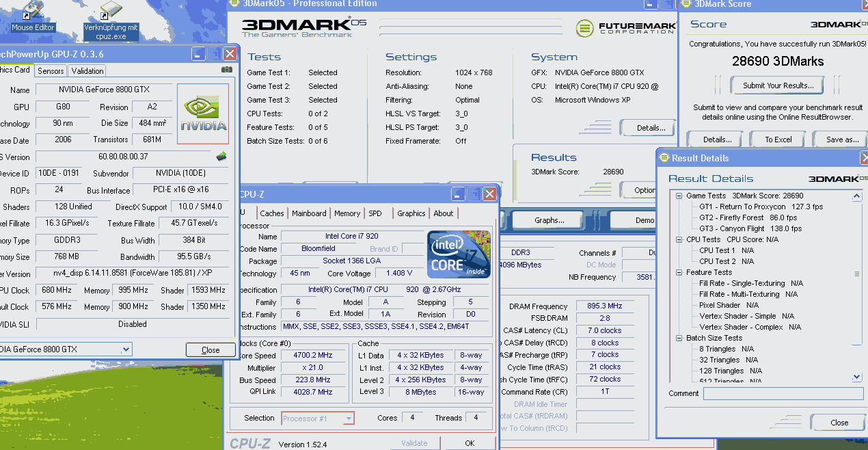Click the NVIDIA logo in GPU-Z

tap(203, 114)
